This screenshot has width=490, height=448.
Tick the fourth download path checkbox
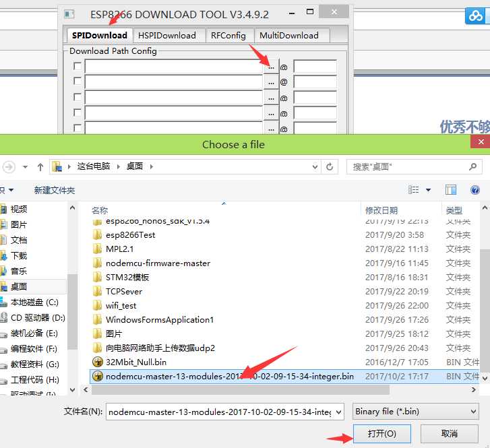tap(78, 113)
